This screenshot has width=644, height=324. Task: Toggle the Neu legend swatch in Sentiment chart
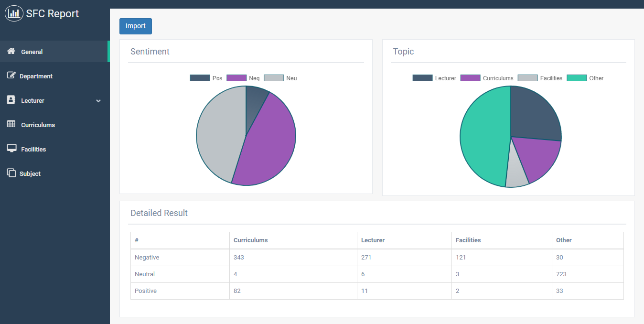[274, 78]
